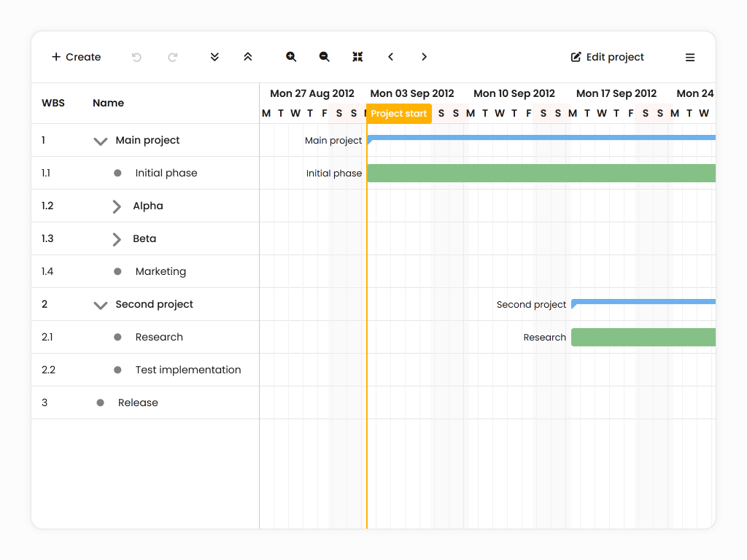Click the undo arrow icon
Image resolution: width=747 pixels, height=560 pixels.
136,57
